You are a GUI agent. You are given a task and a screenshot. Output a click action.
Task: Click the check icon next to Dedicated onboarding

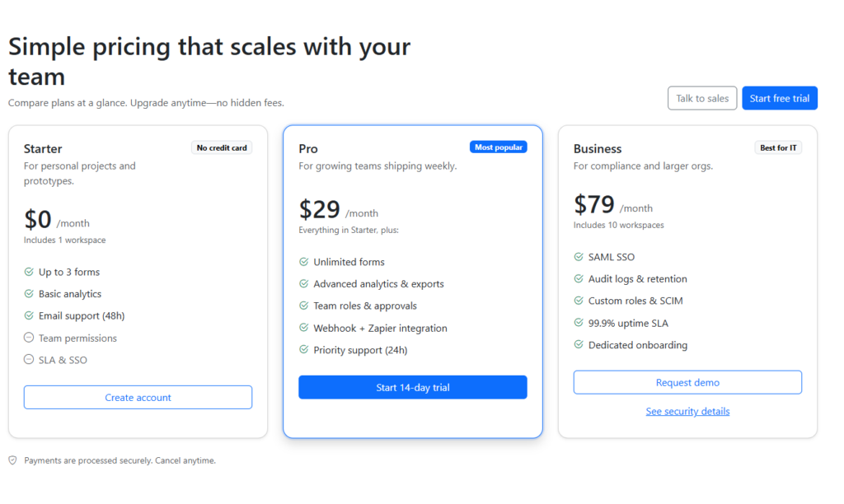coord(579,345)
